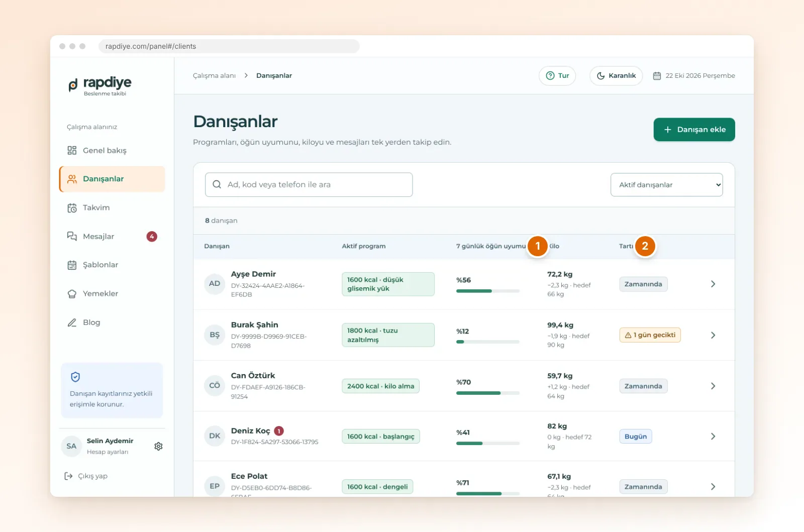The image size is (804, 532).
Task: Click the calendar icon beside the date
Action: pos(657,76)
